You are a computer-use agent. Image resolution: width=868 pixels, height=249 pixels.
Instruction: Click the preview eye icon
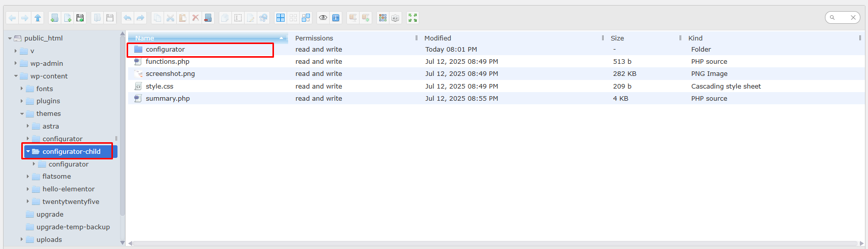pos(323,18)
